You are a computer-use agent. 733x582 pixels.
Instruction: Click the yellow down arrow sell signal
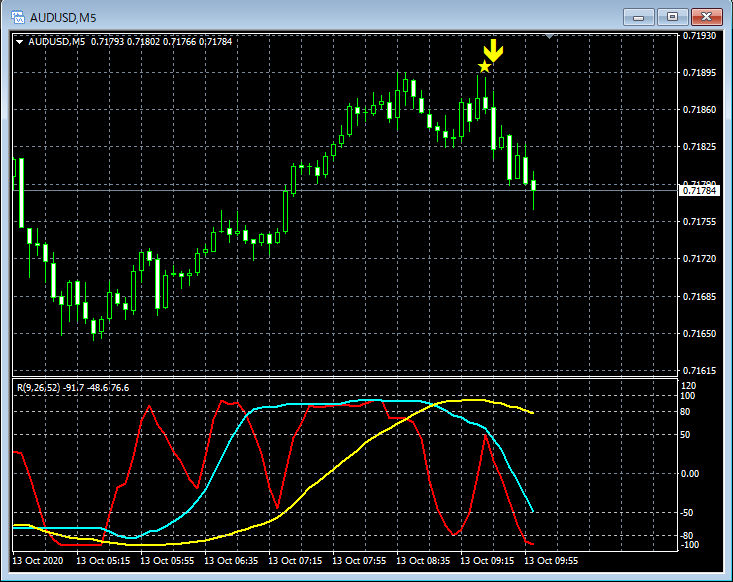493,50
